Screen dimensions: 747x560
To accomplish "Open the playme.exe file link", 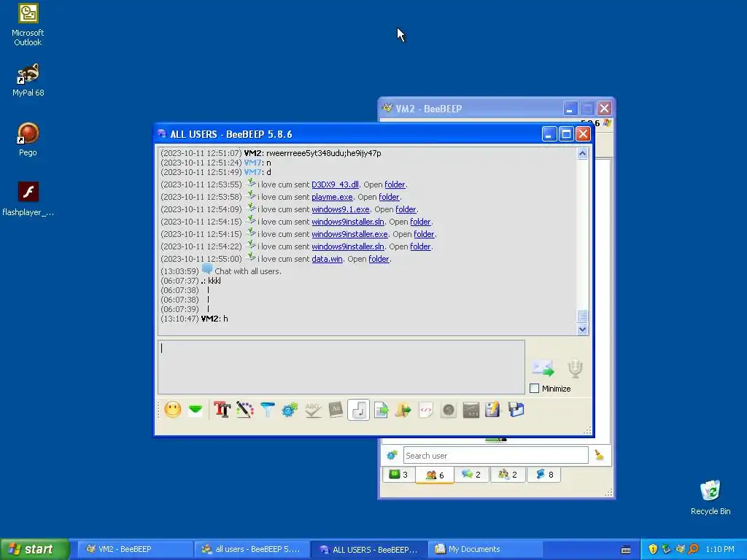I will click(x=332, y=197).
